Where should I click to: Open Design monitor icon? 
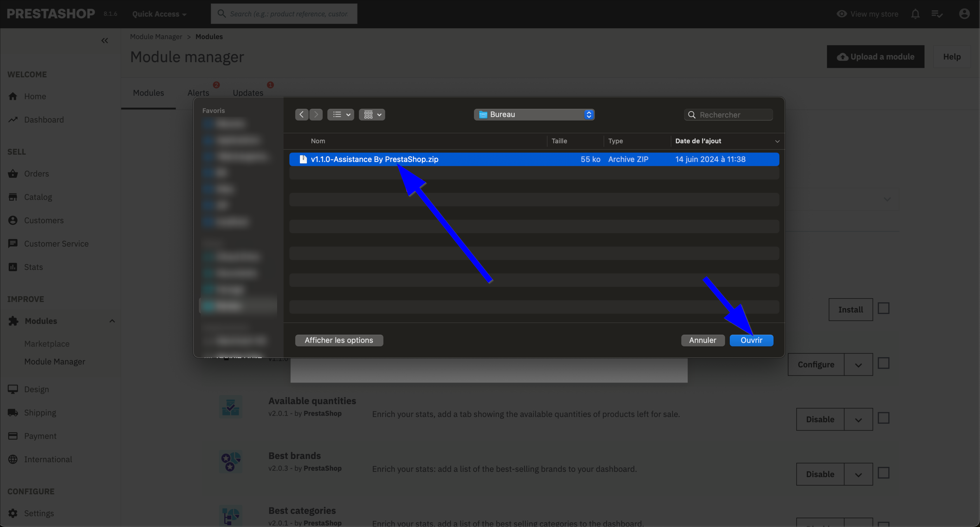(x=13, y=389)
